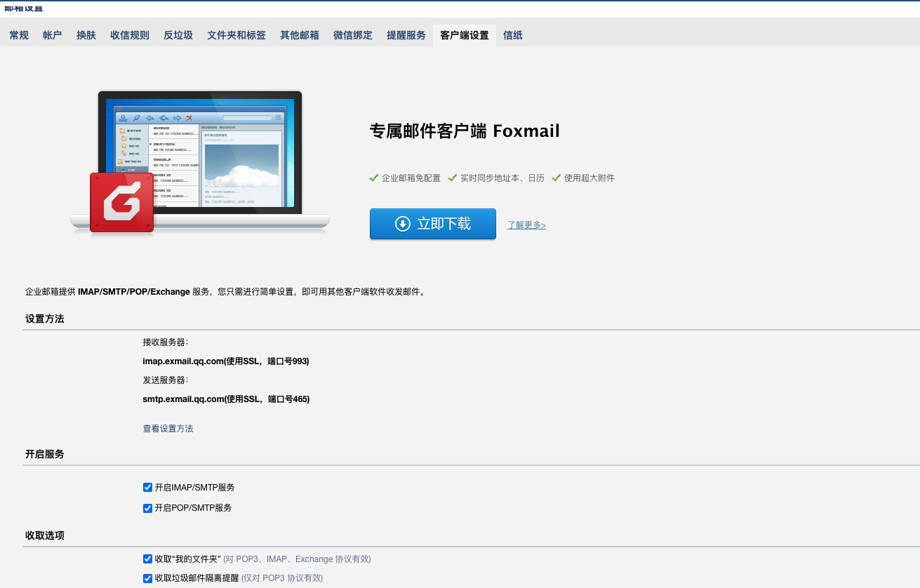
Task: Open the 查看设置方法 link
Action: tap(168, 428)
